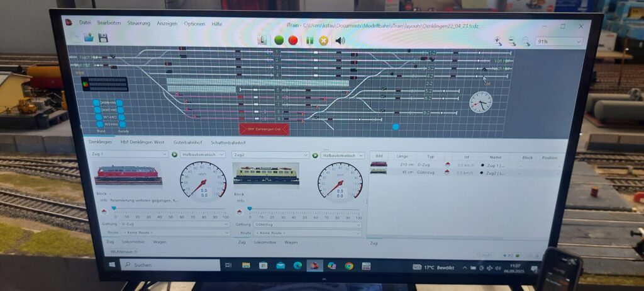
Task: Click the green pause bars icon
Action: coord(309,40)
